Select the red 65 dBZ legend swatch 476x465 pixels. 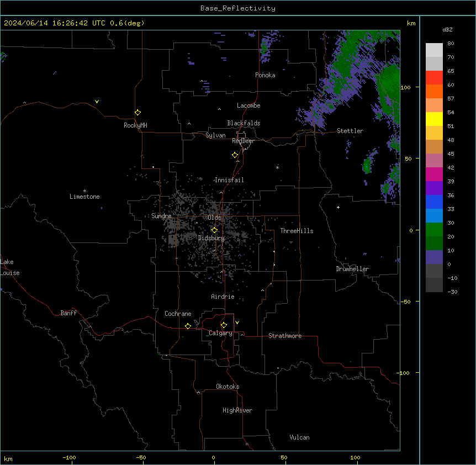click(x=434, y=77)
